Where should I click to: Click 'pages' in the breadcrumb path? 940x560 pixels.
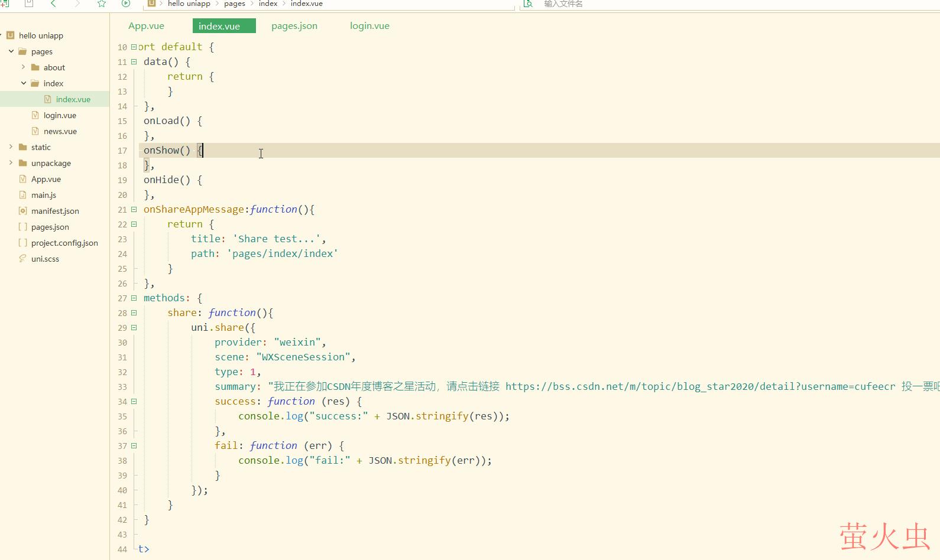[x=235, y=4]
